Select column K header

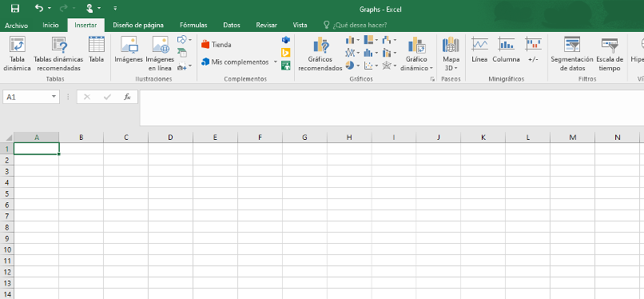point(483,138)
